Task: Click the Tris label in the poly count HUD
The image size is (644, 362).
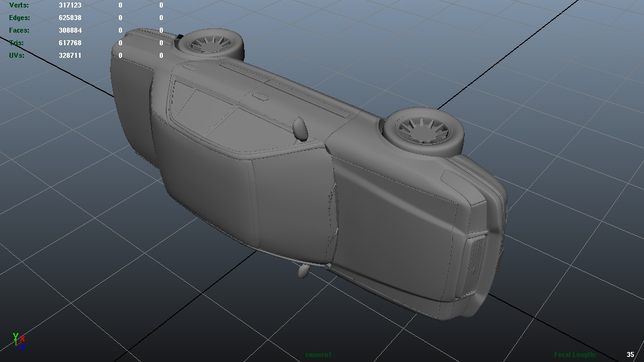Action: (x=16, y=43)
